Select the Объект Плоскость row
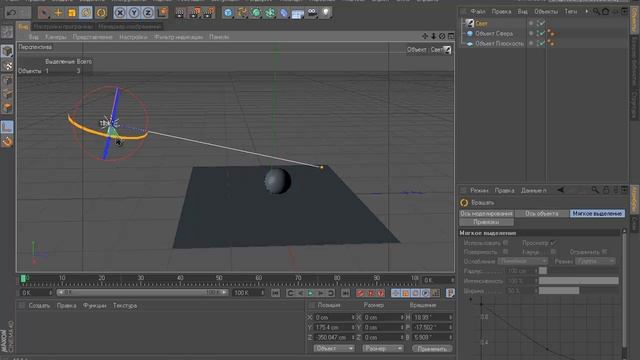The height and width of the screenshot is (360, 640). pyautogui.click(x=499, y=43)
